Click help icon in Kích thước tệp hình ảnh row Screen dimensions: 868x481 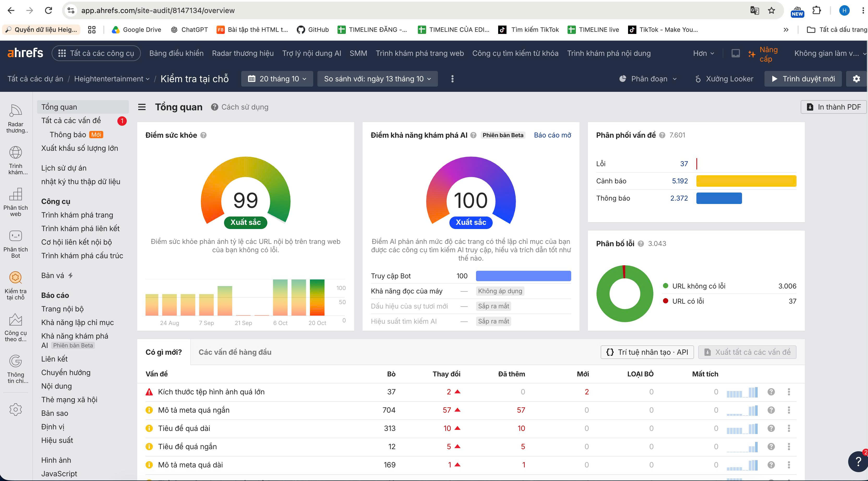(x=771, y=392)
